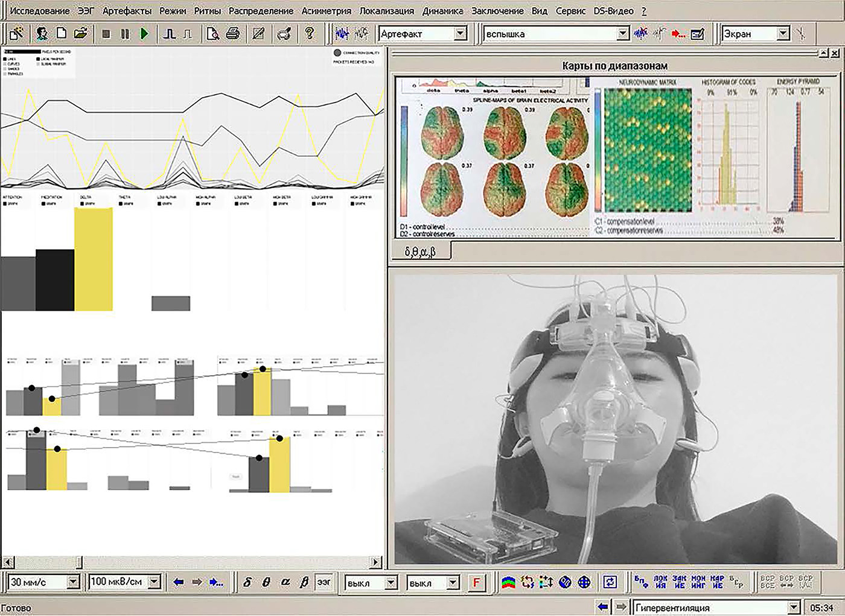Click the blue head map icon
The width and height of the screenshot is (845, 616).
pyautogui.click(x=565, y=582)
